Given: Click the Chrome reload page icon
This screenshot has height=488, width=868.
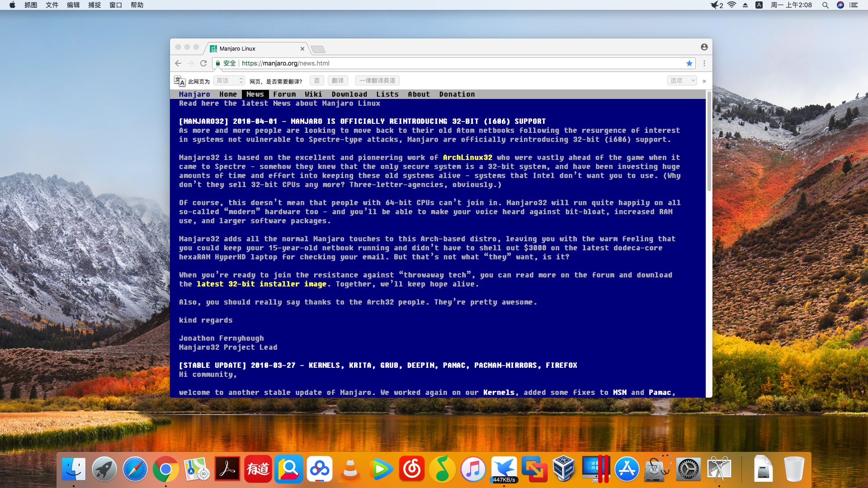Looking at the screenshot, I should pos(203,63).
